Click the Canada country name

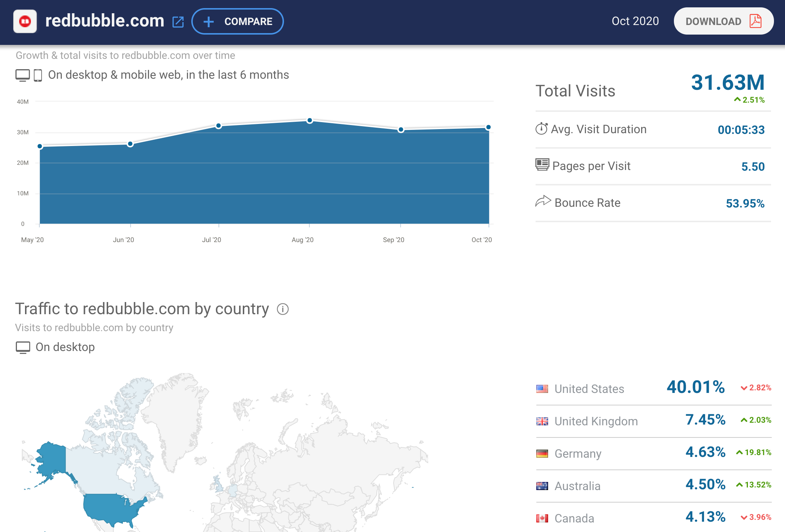[574, 518]
